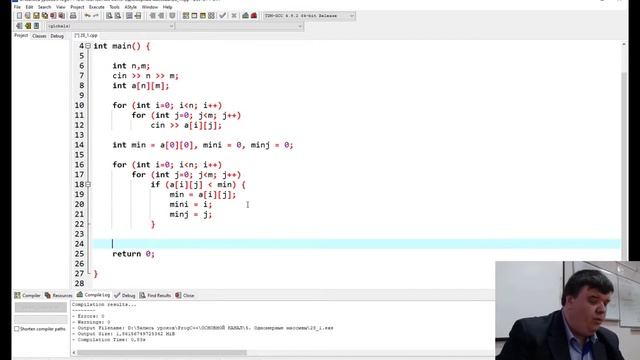Click the Compile & Run icon
Screen dimensions: 640x360
203,16
